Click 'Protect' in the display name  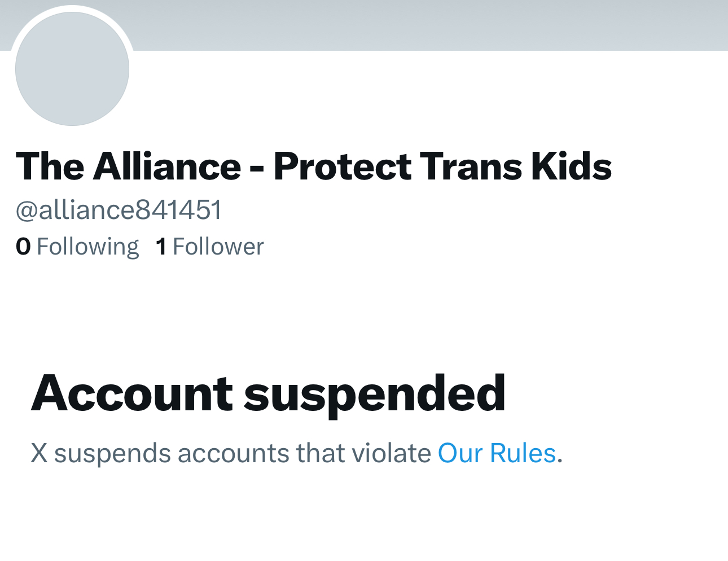[x=343, y=166]
